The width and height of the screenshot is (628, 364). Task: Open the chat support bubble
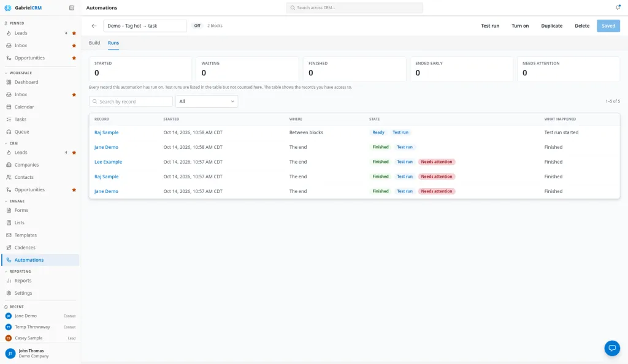point(612,348)
